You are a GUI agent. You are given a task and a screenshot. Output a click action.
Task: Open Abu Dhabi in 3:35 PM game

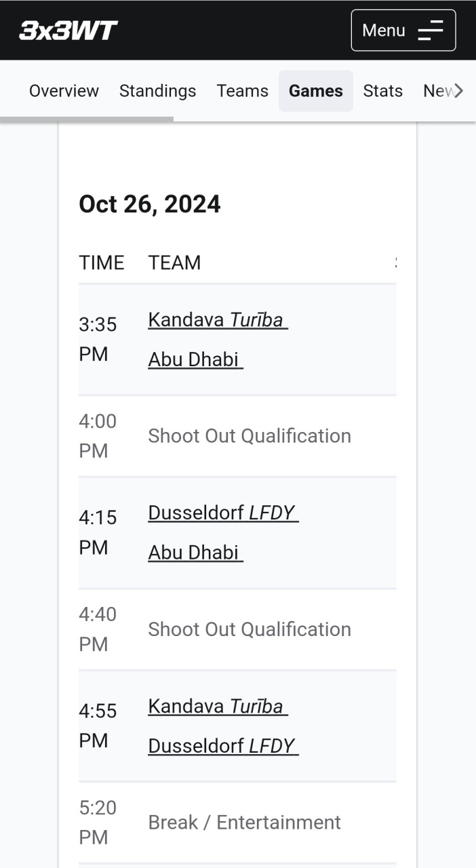point(195,359)
